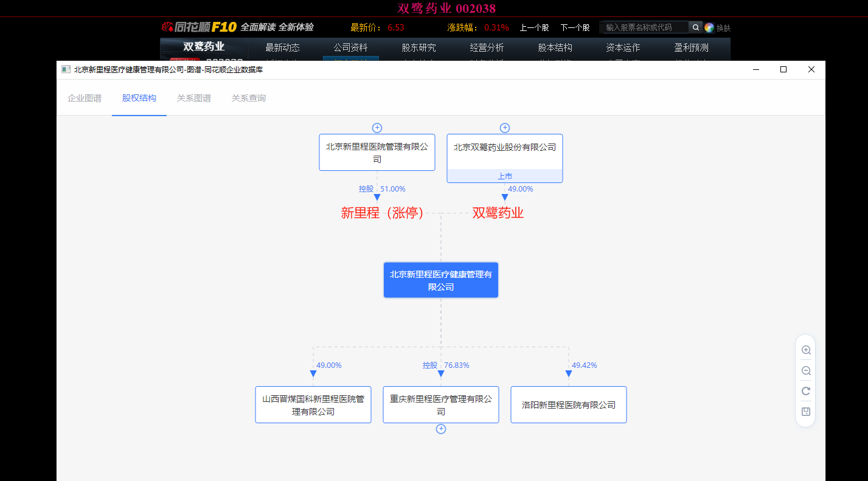Click the 控股 51.00% share label
Image resolution: width=868 pixels, height=481 pixels.
(382, 189)
